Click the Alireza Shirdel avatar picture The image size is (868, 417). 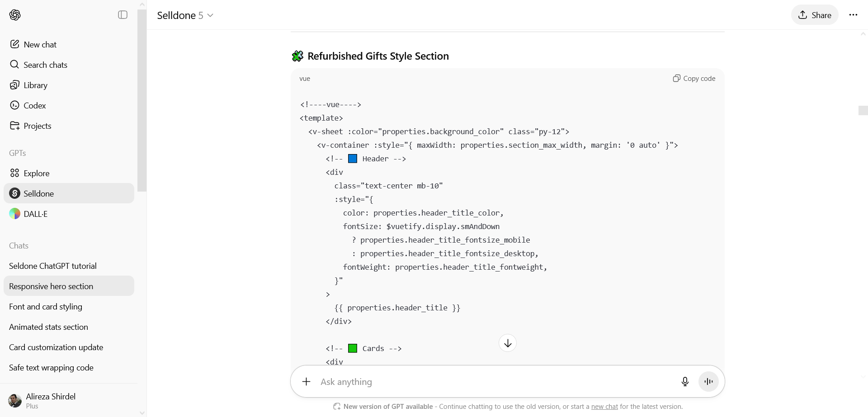15,400
